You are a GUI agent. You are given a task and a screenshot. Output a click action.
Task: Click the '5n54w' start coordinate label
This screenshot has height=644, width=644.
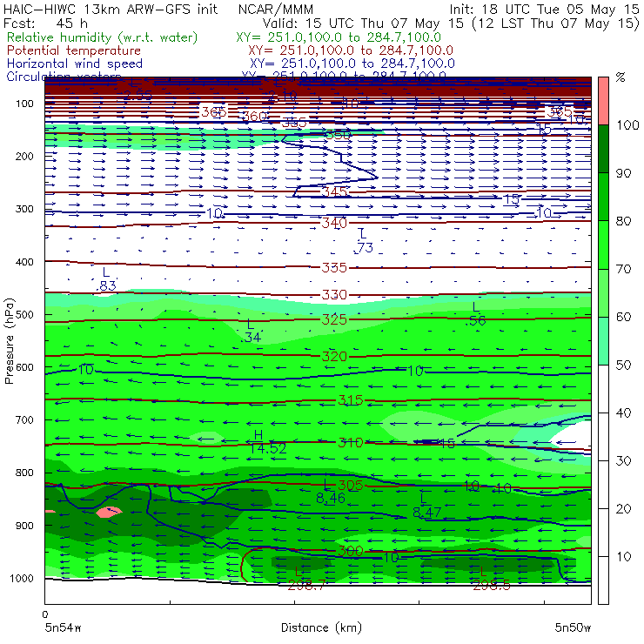(63, 627)
